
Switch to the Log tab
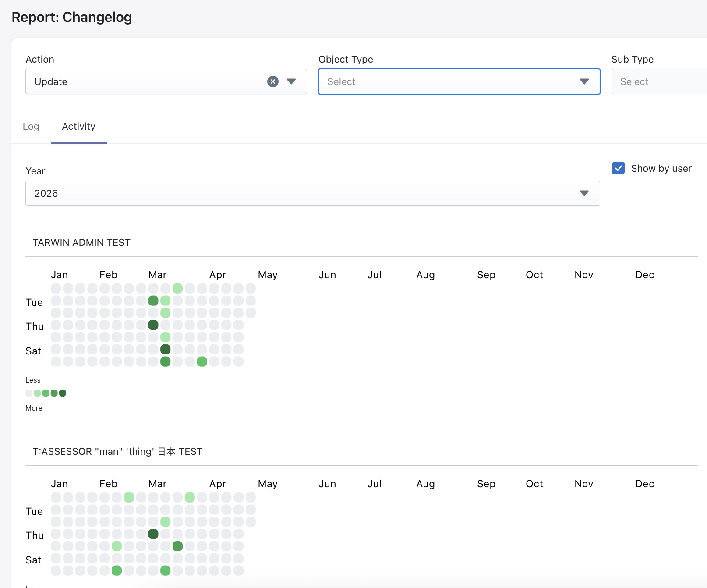coord(31,127)
